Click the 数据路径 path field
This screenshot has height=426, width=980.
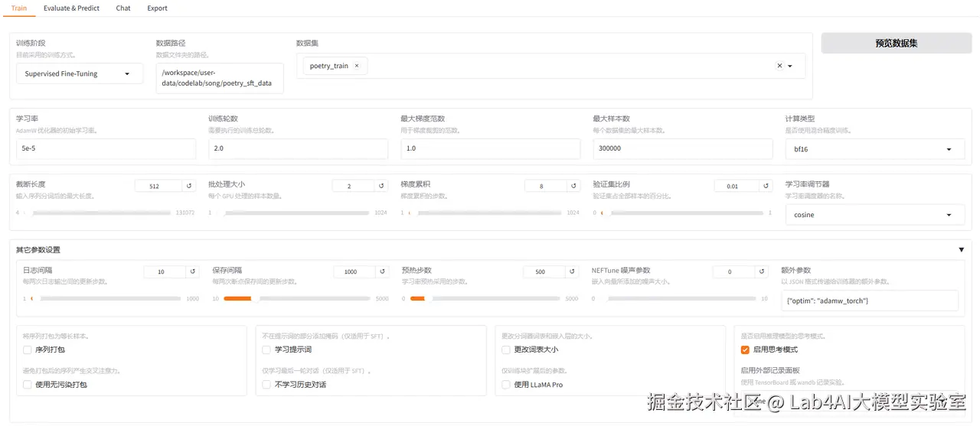click(220, 78)
